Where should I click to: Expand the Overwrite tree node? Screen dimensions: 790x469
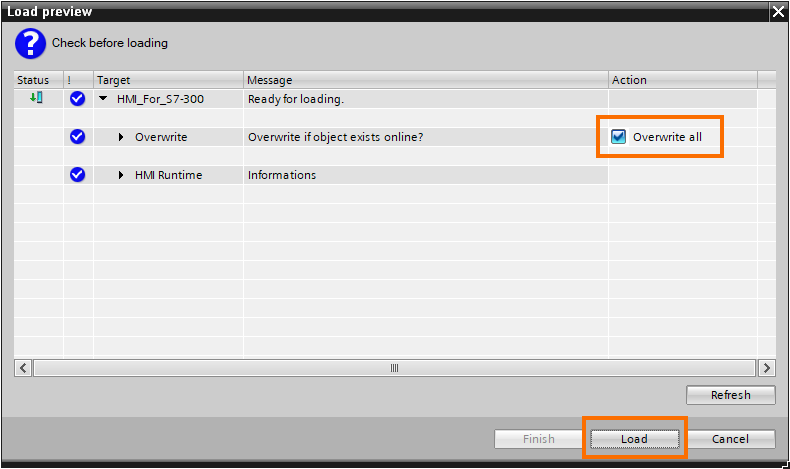121,137
